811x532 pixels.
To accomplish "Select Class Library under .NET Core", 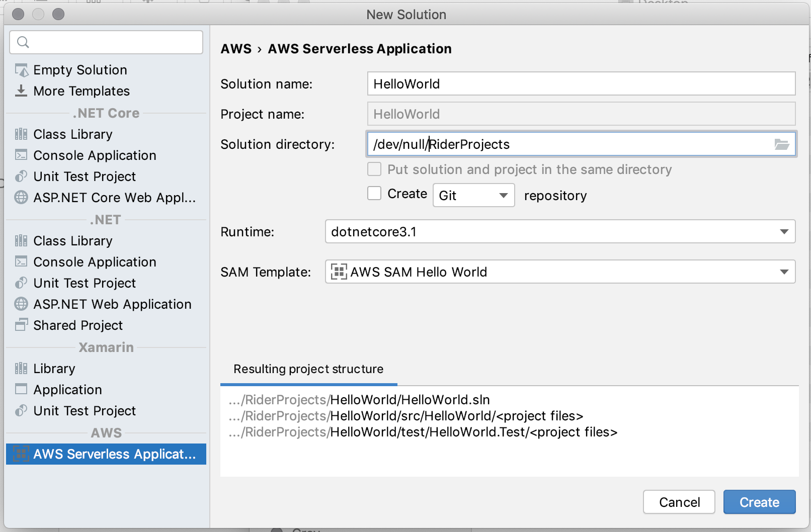I will point(106,134).
